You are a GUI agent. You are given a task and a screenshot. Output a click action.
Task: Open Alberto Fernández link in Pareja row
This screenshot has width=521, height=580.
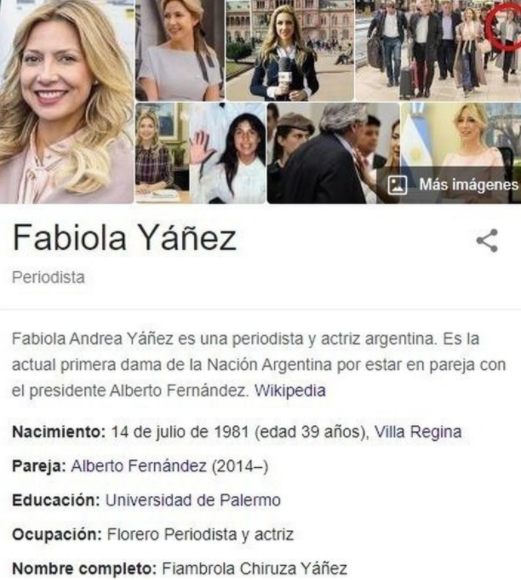[139, 466]
